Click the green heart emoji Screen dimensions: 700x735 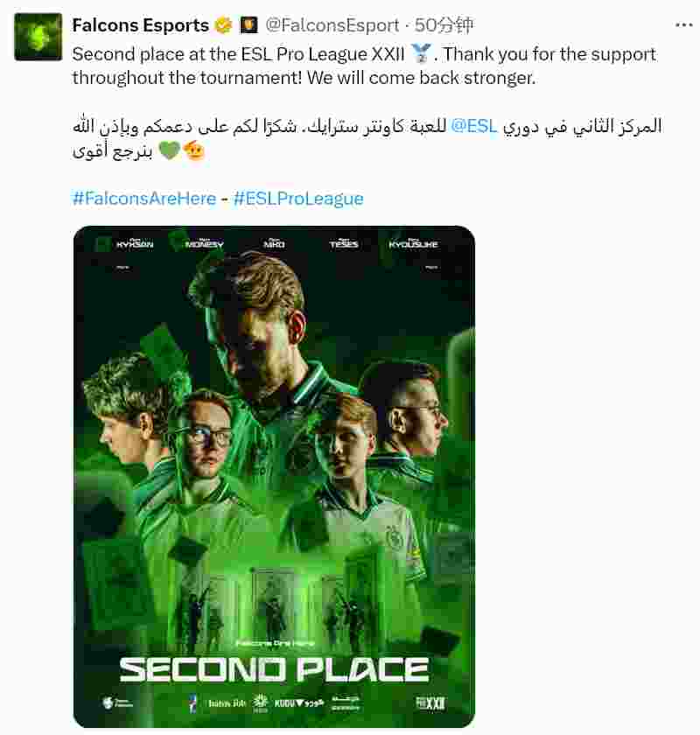click(169, 150)
